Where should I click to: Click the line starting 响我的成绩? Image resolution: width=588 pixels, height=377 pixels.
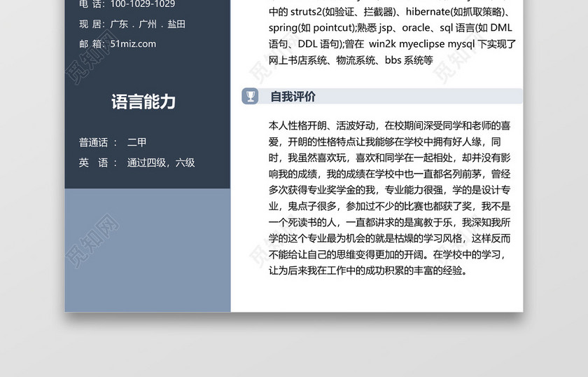coord(390,174)
